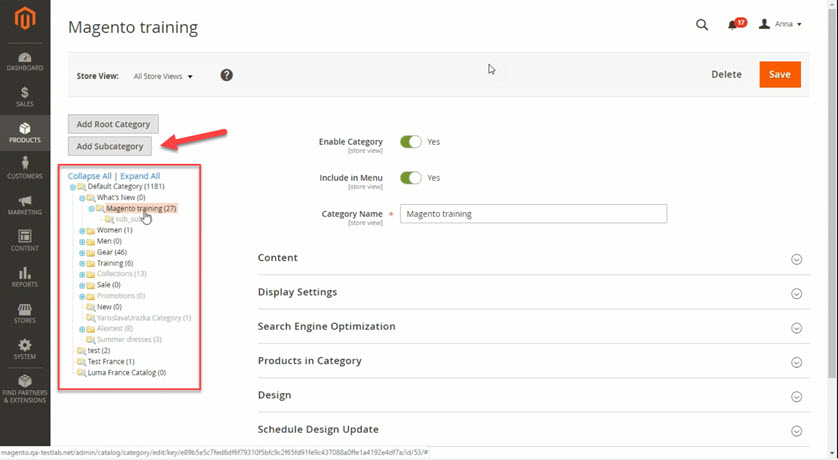Click the Expand All link
The height and width of the screenshot is (460, 838).
[x=140, y=176]
